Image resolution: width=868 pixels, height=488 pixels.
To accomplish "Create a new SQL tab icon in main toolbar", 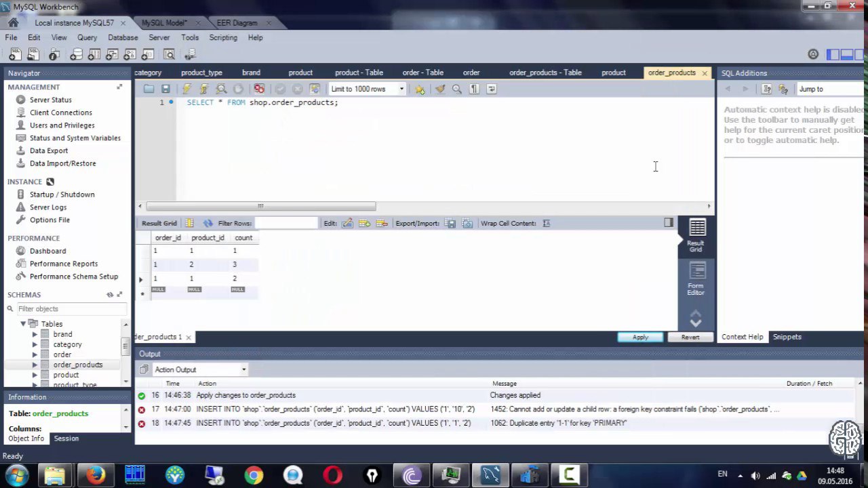I will tap(14, 55).
